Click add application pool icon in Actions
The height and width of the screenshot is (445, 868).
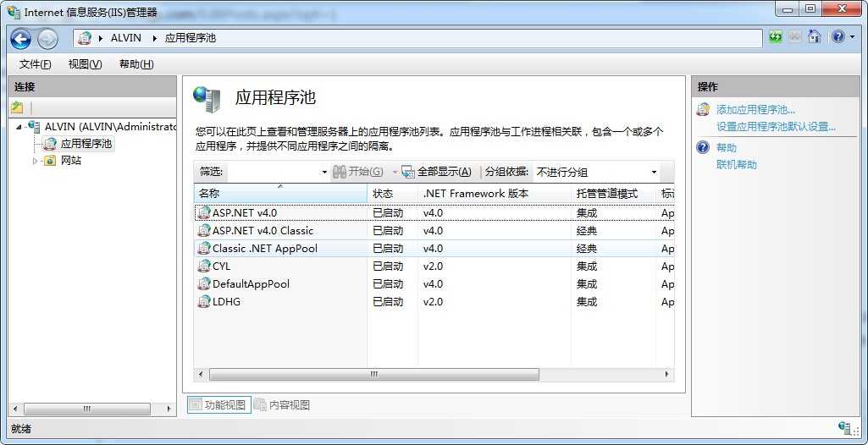703,109
